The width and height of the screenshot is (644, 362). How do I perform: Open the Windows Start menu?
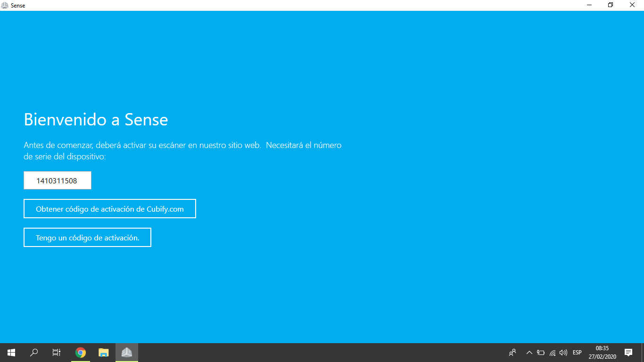tap(11, 353)
